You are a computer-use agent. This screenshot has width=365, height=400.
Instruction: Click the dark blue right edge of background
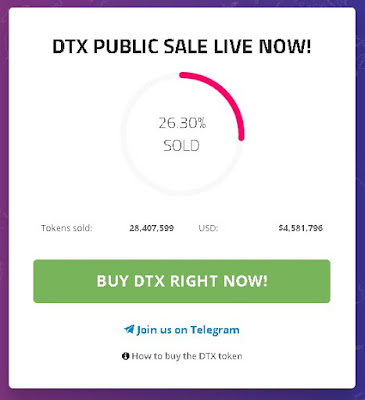tap(360, 200)
